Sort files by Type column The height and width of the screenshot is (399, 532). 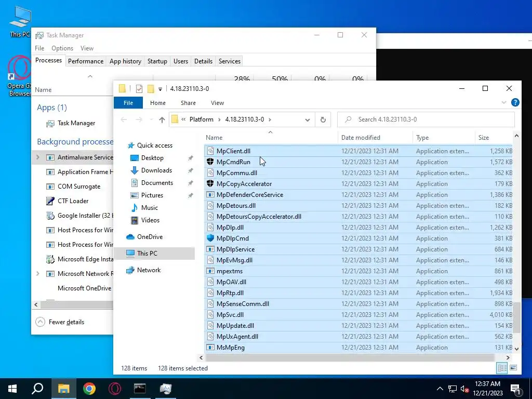444,137
